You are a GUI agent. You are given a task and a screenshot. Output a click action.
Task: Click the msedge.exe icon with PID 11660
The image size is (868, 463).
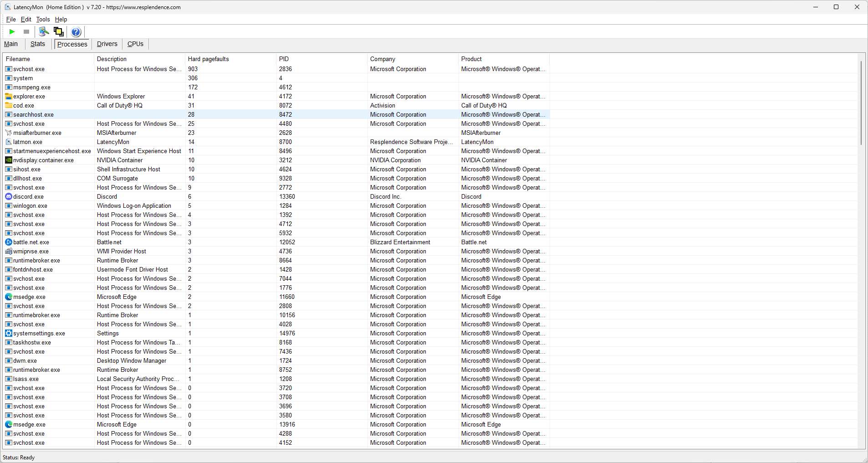[x=9, y=297]
